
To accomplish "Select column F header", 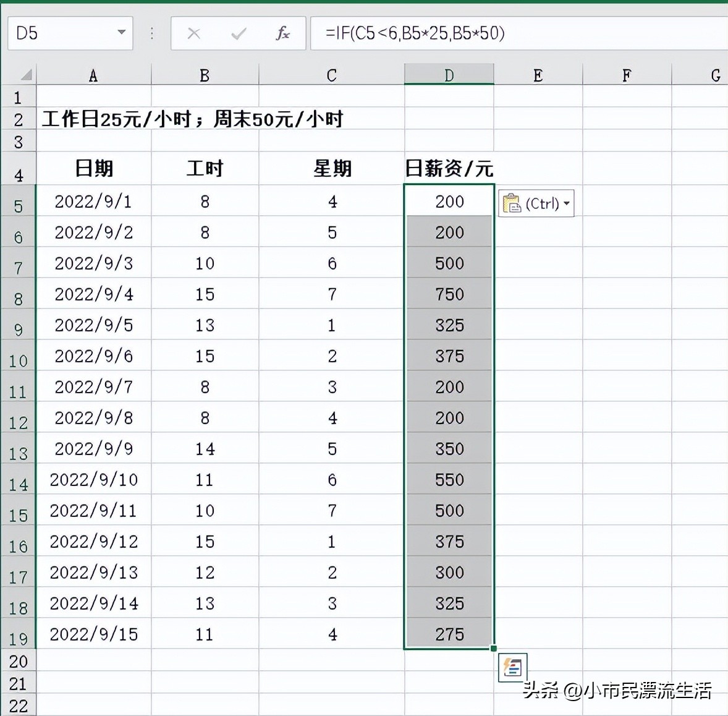I will tap(627, 75).
